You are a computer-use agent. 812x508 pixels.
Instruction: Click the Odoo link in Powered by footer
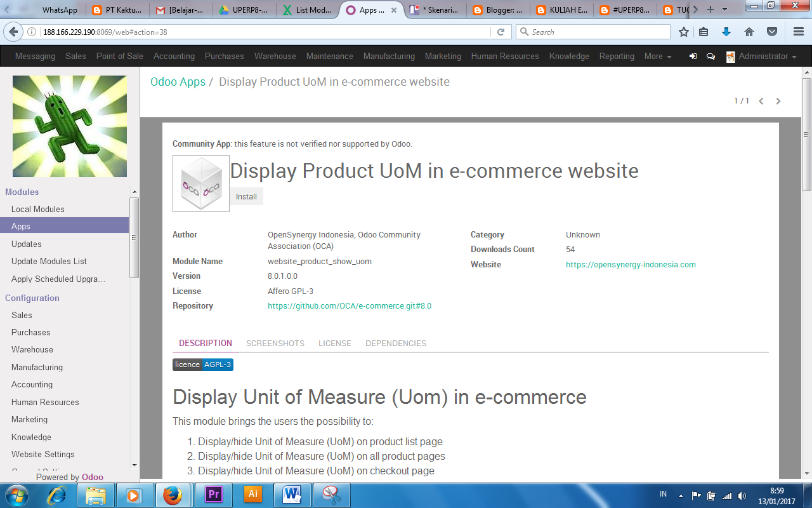pos(93,477)
